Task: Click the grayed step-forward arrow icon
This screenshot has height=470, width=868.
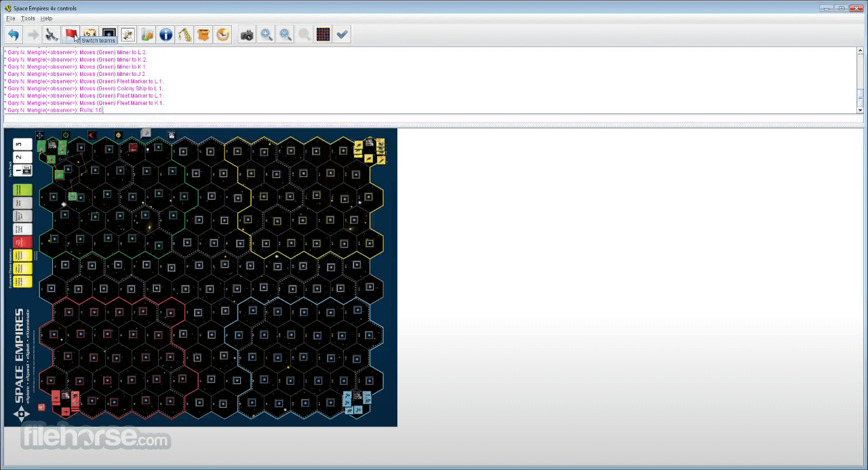Action: 33,35
